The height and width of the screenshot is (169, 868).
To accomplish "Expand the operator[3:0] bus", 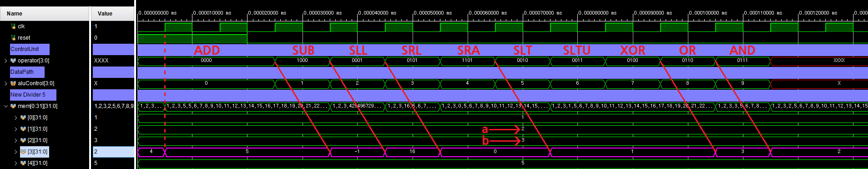I will (6, 61).
